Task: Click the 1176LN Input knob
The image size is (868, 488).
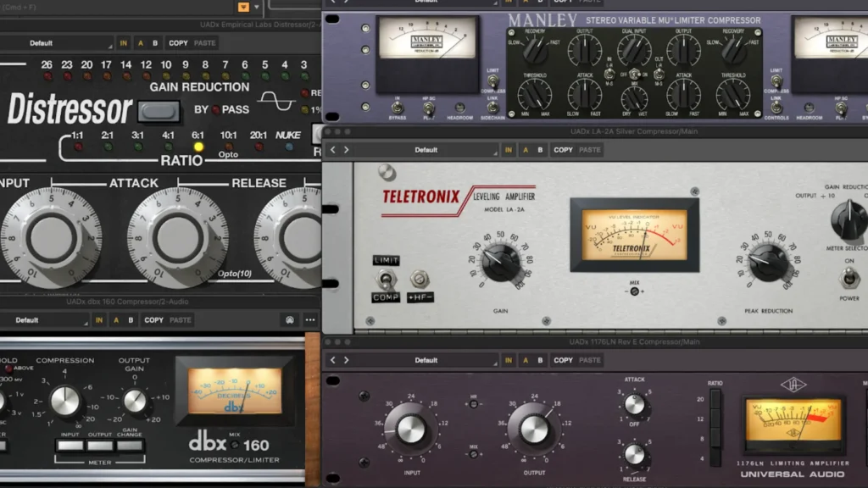Action: [x=411, y=430]
